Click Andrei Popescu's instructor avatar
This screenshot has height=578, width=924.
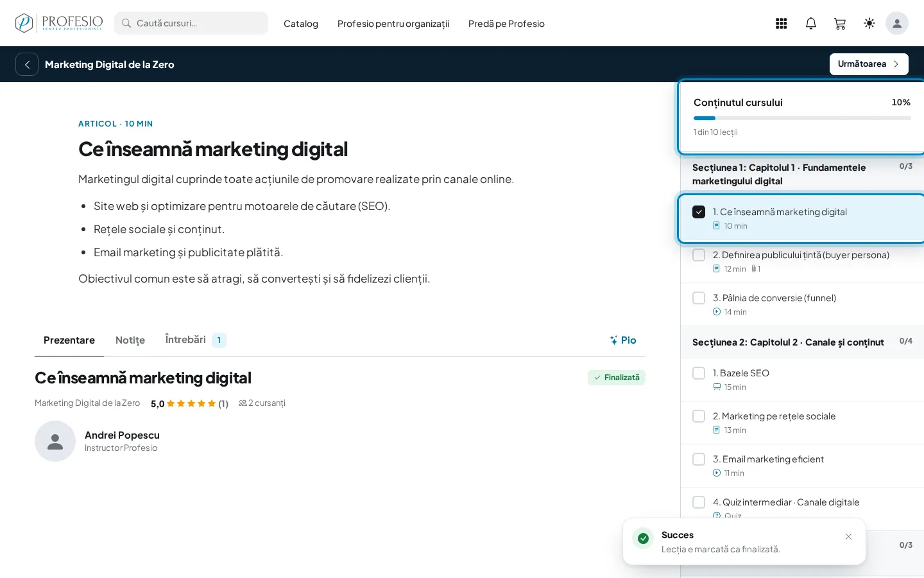(x=55, y=441)
